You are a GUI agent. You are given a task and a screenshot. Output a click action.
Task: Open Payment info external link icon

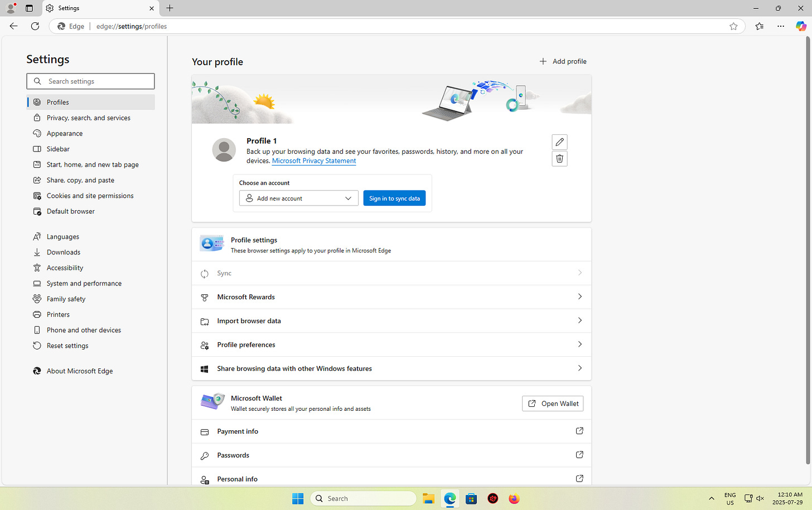pos(579,431)
